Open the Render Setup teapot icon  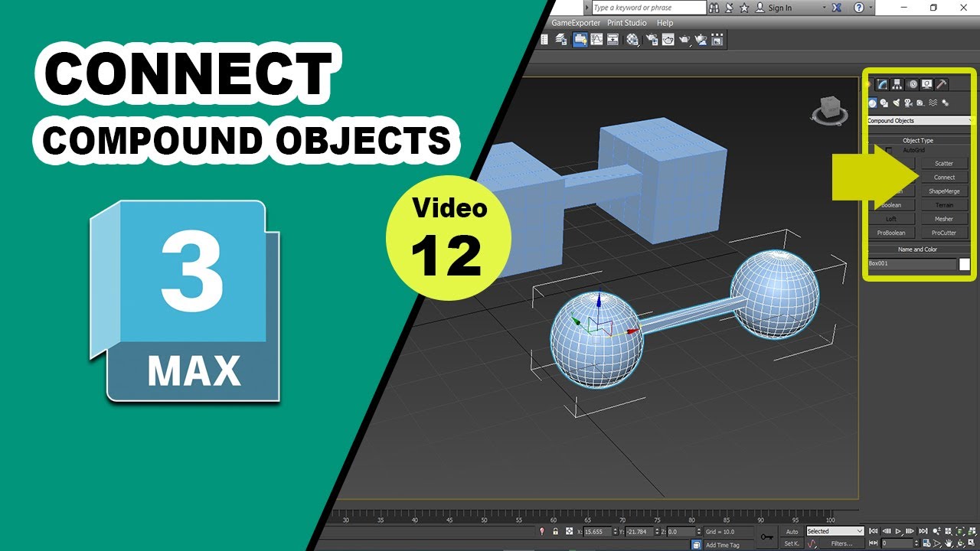tap(652, 40)
